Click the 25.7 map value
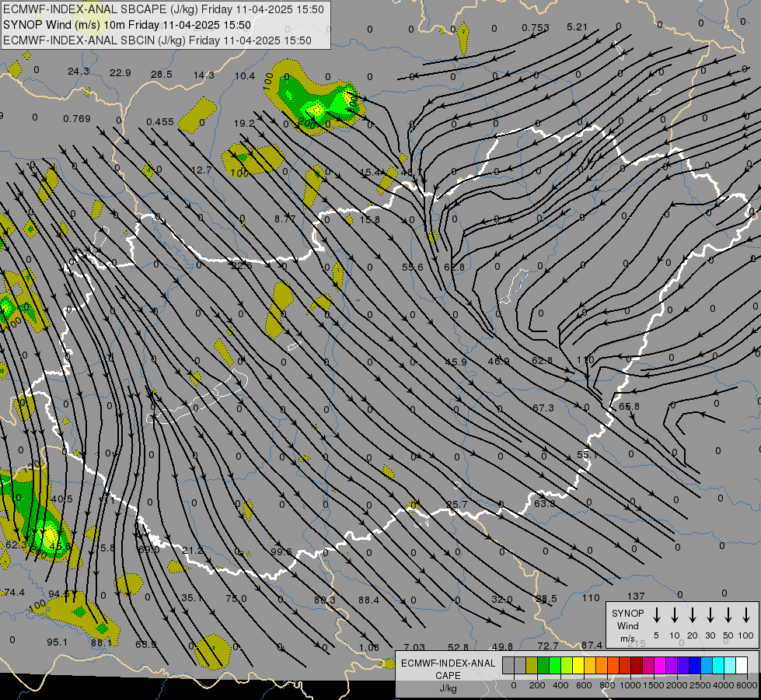This screenshot has height=700, width=761. tap(457, 504)
